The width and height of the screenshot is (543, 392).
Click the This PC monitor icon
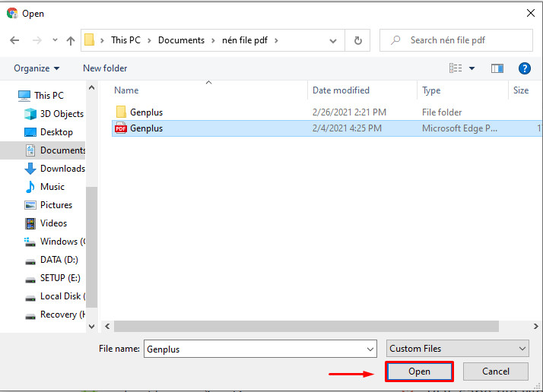click(x=24, y=96)
